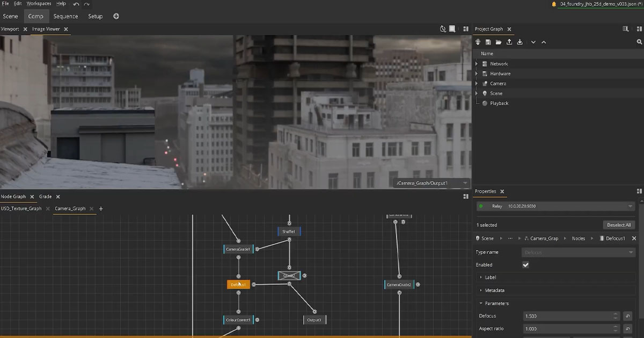Close the Node Graph tab
The image size is (644, 338).
(32, 197)
